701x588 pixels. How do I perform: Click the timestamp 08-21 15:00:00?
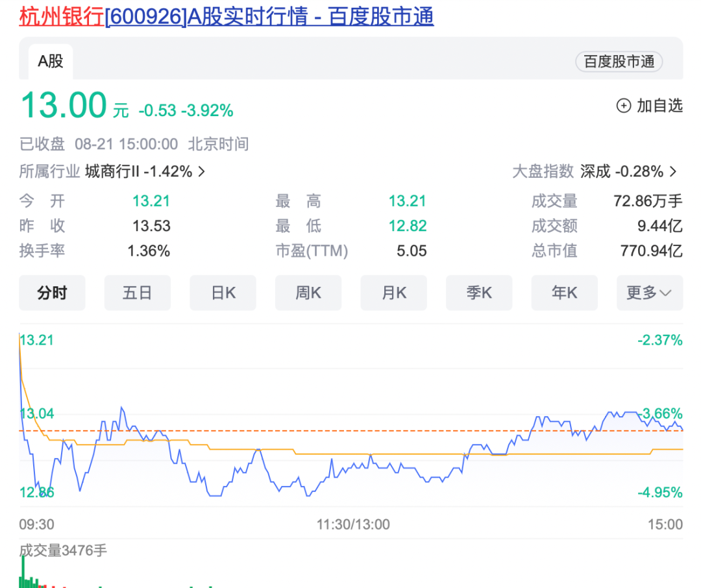(x=126, y=144)
